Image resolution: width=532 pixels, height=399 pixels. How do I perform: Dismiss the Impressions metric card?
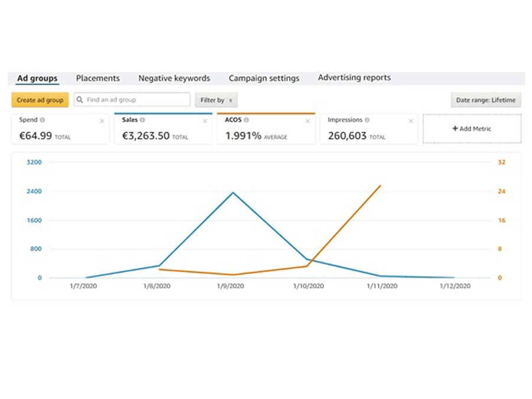tap(410, 121)
